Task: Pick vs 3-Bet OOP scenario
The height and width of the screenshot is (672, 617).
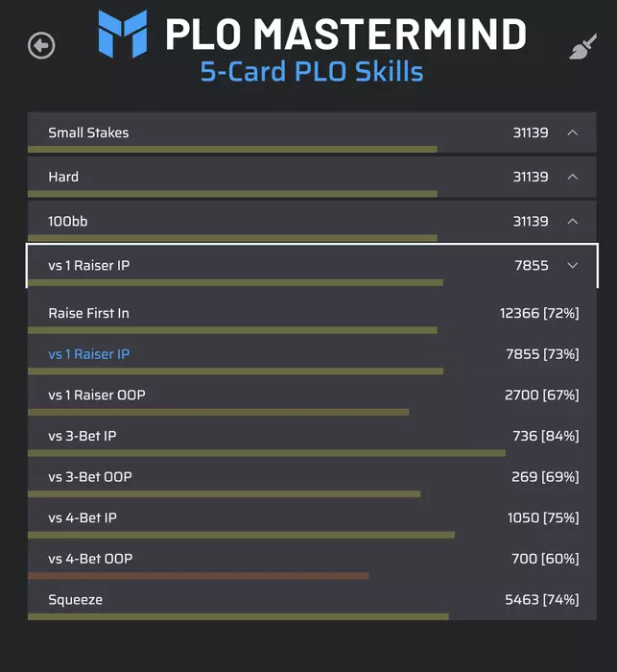Action: click(x=90, y=476)
